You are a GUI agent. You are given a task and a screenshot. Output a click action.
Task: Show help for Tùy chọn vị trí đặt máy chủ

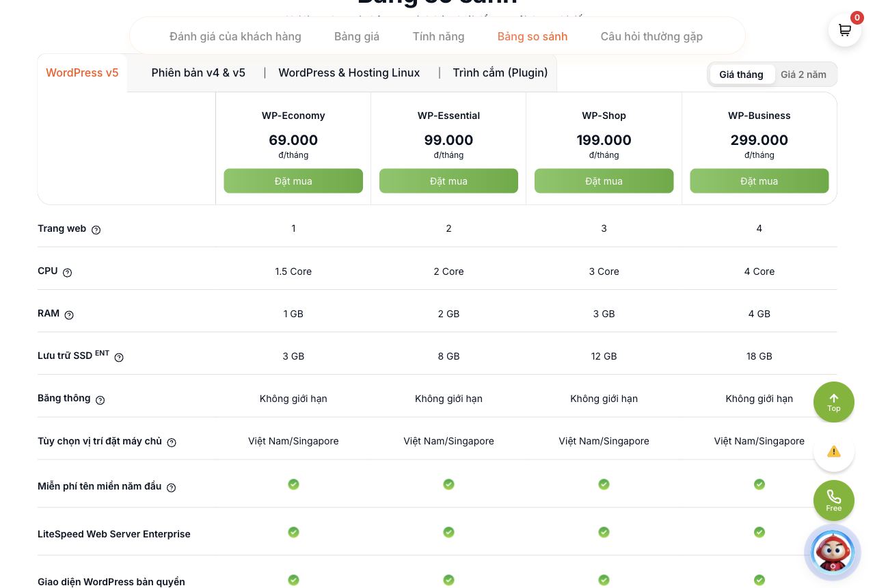pyautogui.click(x=172, y=442)
